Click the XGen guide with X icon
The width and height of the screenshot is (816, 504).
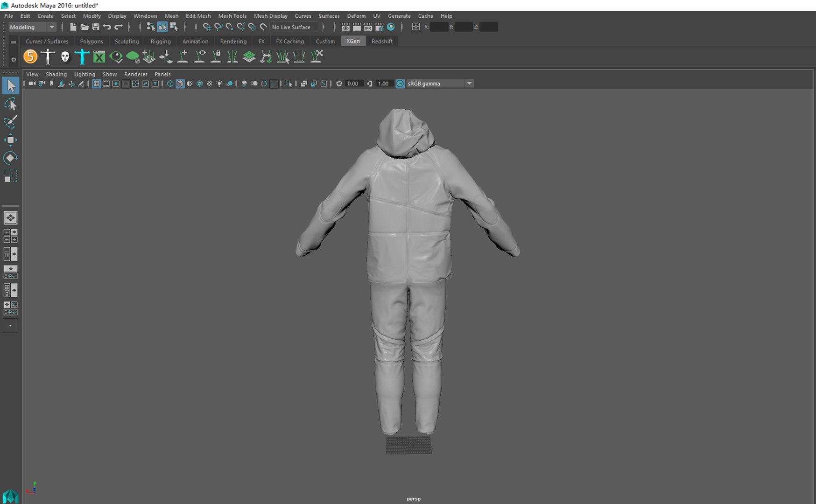point(317,56)
